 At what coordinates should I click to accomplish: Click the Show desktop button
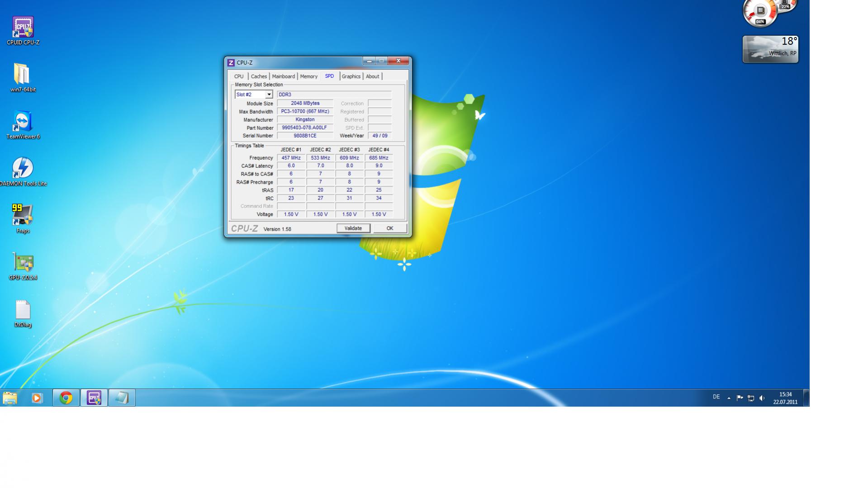(806, 398)
